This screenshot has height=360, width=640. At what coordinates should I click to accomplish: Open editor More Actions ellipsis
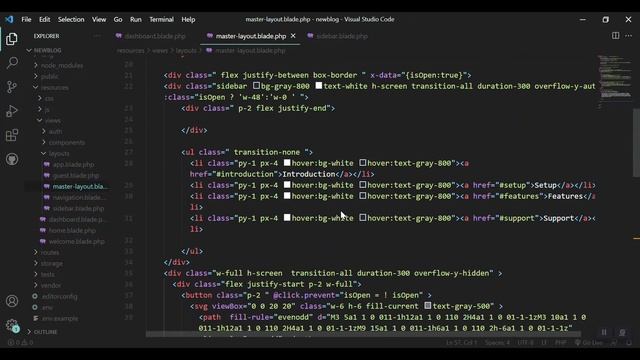pos(629,36)
